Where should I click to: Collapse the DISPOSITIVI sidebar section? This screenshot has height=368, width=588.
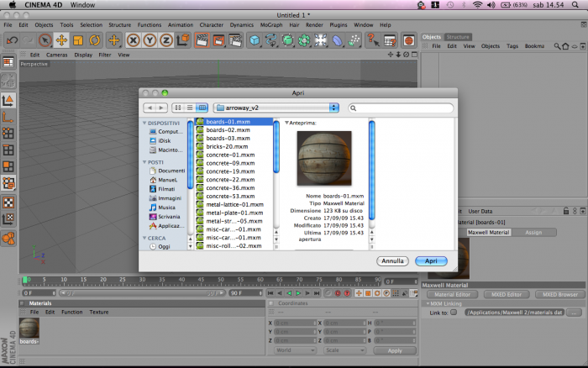coord(144,123)
